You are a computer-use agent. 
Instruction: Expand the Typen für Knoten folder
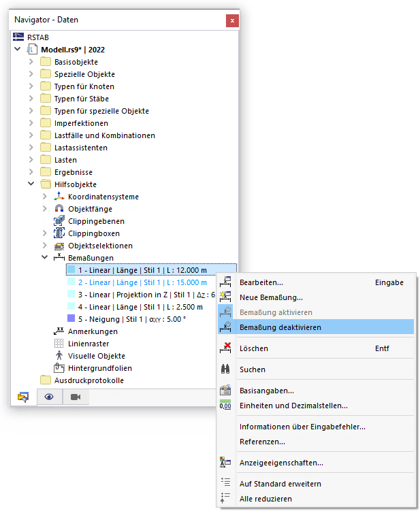pos(31,86)
